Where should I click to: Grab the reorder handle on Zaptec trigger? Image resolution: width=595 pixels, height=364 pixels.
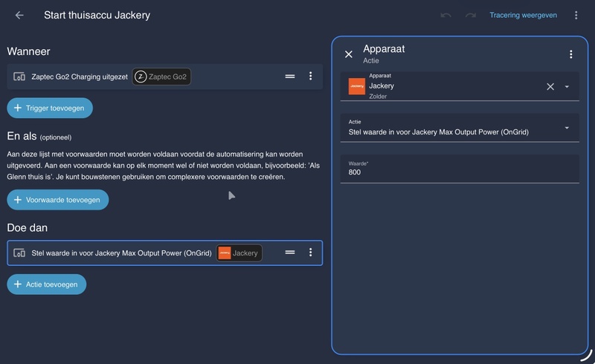pyautogui.click(x=290, y=77)
